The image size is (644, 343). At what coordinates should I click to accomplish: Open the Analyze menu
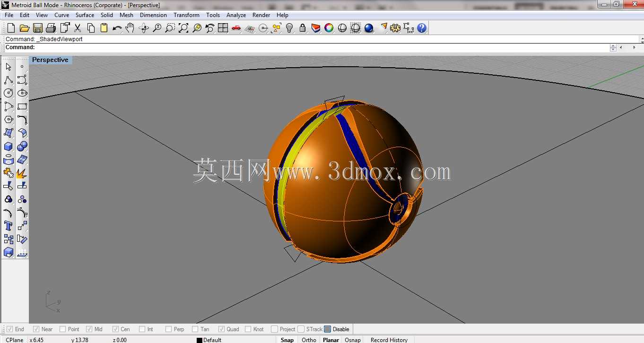click(x=236, y=15)
